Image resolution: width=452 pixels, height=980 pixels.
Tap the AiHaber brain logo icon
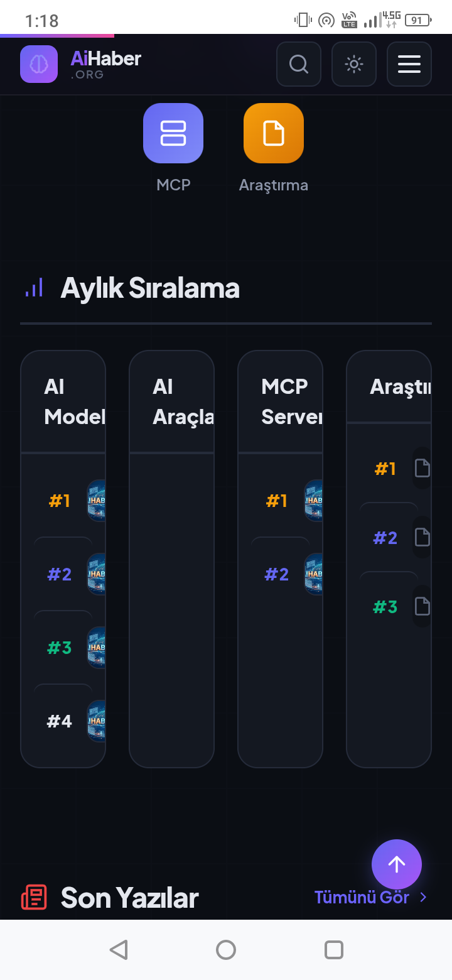pos(39,64)
